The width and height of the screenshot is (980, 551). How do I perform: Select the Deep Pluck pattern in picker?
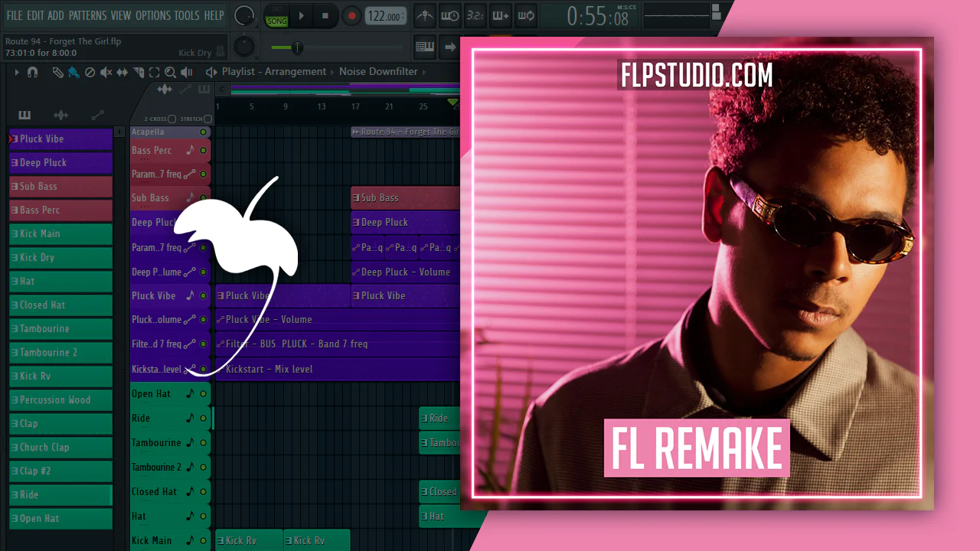pos(60,163)
